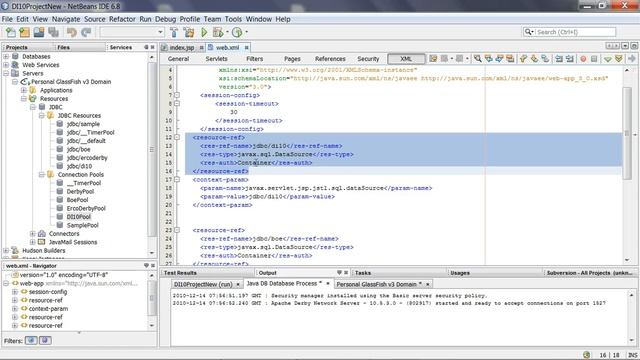The width and height of the screenshot is (640, 360).
Task: Click the New File toolbar icon
Action: pyautogui.click(x=11, y=32)
